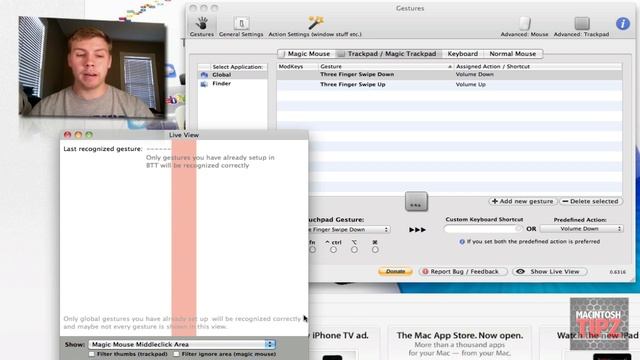Click The Mac App Store. Now open. link
Viewport: 640px width, 360px height.
(x=460, y=336)
